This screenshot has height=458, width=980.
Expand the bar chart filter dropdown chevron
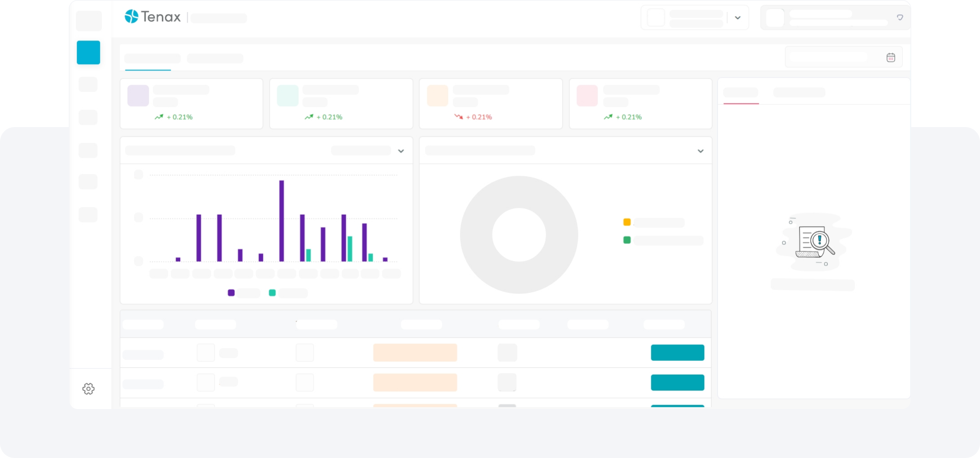pyautogui.click(x=401, y=151)
